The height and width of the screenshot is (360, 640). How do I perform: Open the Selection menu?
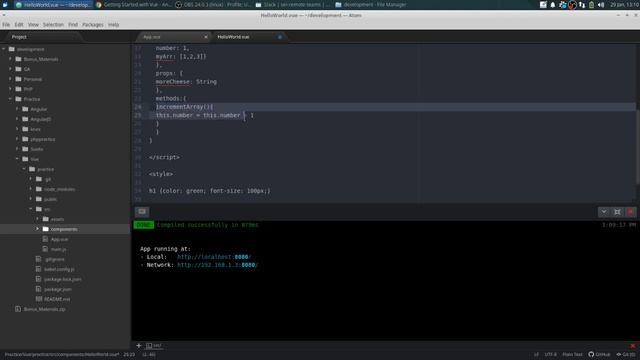(x=53, y=25)
